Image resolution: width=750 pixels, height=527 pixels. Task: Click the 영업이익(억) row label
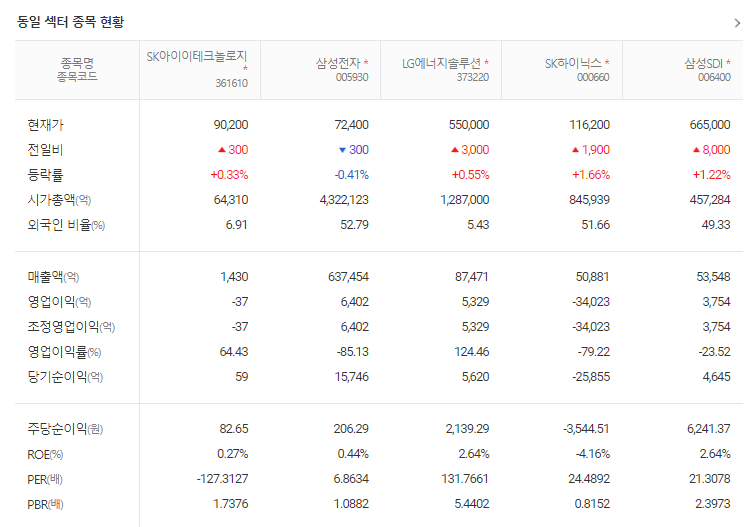(59, 302)
